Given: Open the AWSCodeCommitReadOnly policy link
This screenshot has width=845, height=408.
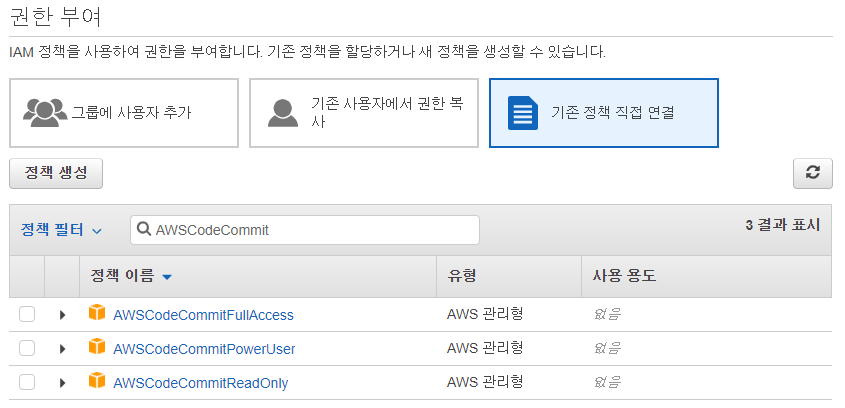Looking at the screenshot, I should [x=200, y=383].
